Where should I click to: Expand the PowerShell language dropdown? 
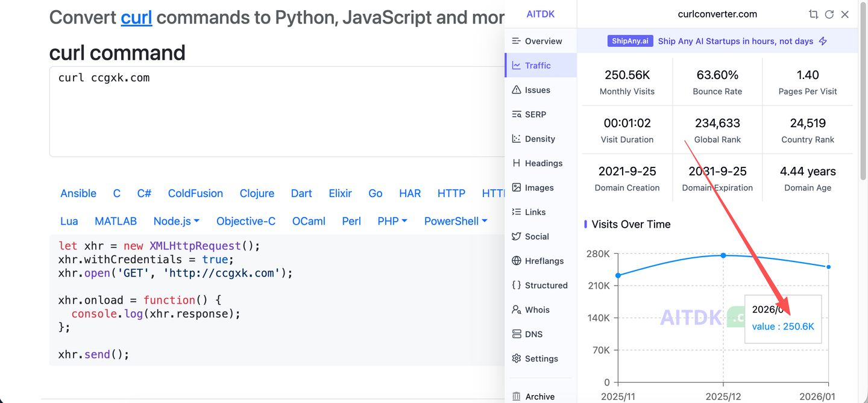pos(455,221)
